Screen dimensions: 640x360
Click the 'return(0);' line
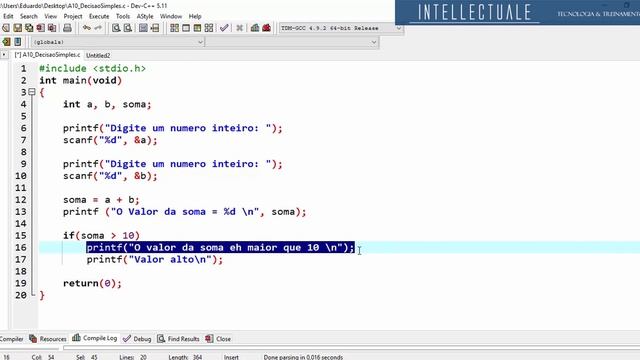point(92,283)
